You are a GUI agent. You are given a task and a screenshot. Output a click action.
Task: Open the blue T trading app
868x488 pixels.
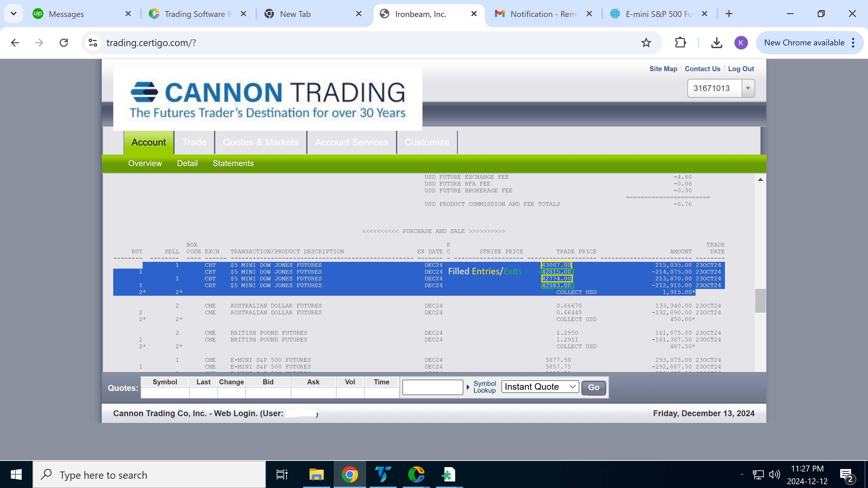click(383, 475)
